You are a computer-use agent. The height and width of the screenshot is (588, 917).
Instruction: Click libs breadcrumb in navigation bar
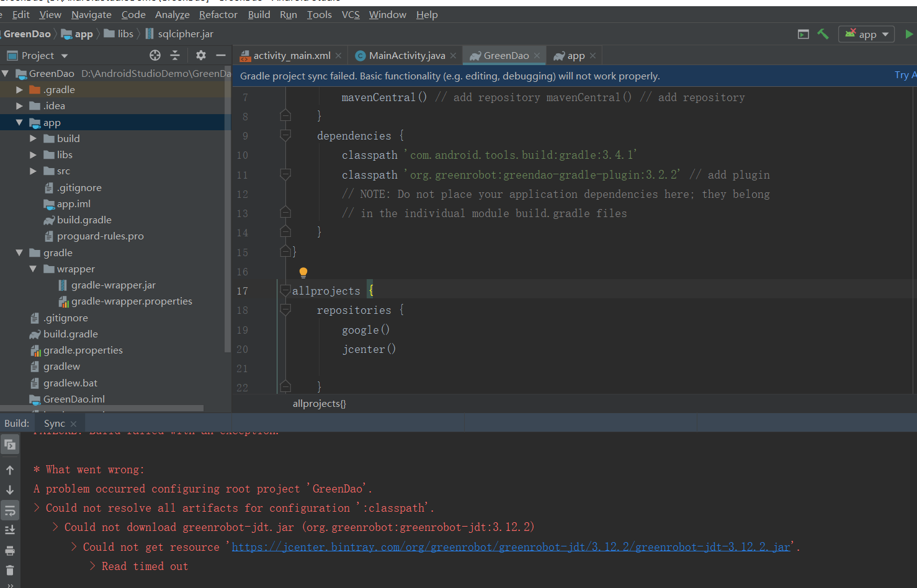(x=119, y=33)
